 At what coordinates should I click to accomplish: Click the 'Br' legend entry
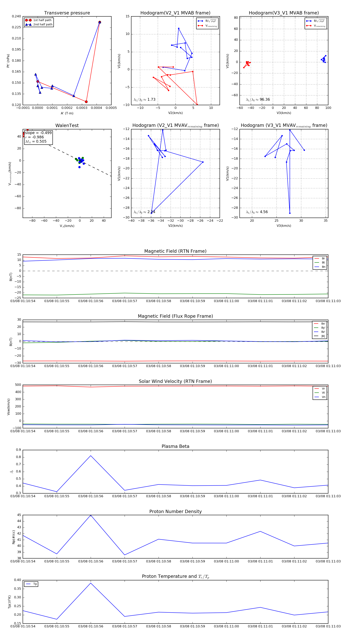pyautogui.click(x=320, y=259)
